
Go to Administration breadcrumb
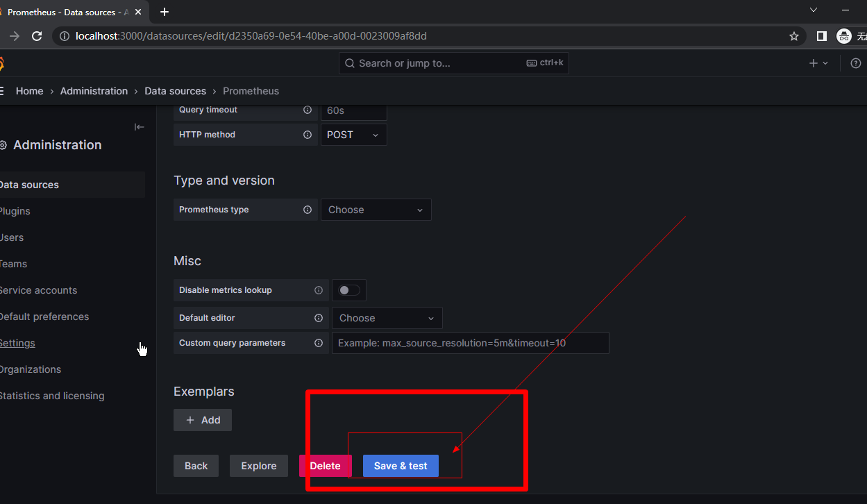(x=94, y=91)
